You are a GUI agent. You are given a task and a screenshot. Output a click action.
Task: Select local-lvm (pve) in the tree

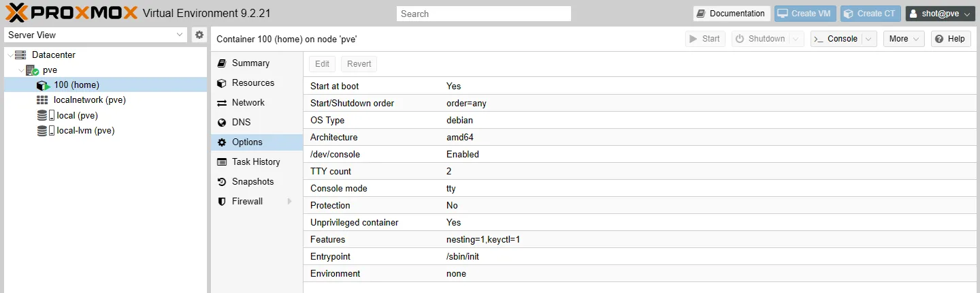[105, 130]
